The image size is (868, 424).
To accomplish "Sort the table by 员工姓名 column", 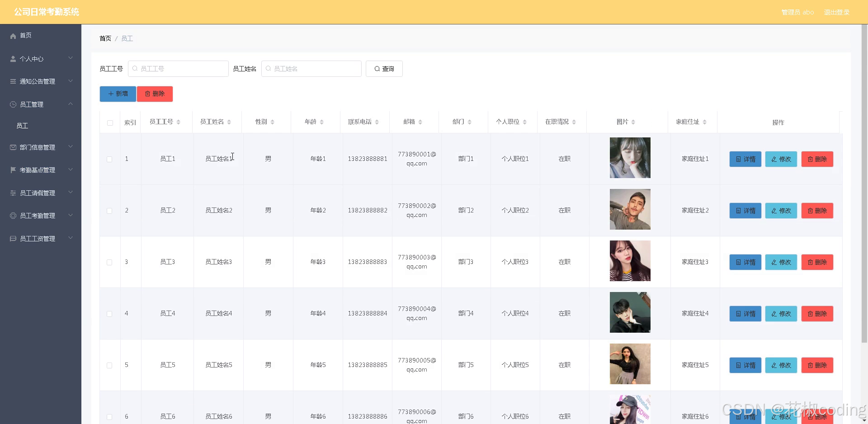I will (x=229, y=122).
